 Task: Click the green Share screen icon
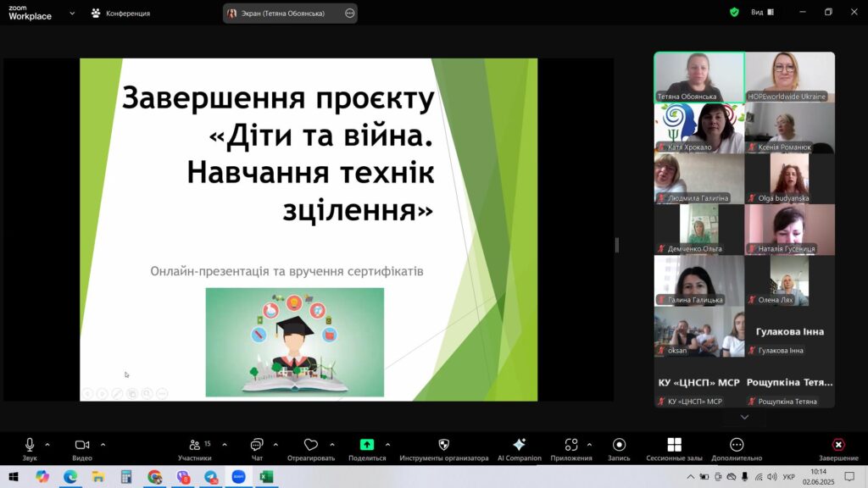[x=366, y=445]
